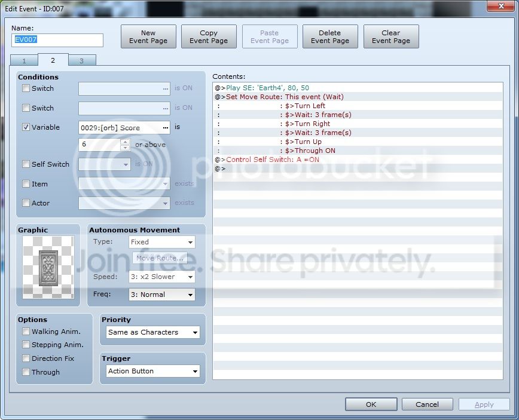
Task: Select the event graphic thumbnail
Action: pyautogui.click(x=48, y=267)
